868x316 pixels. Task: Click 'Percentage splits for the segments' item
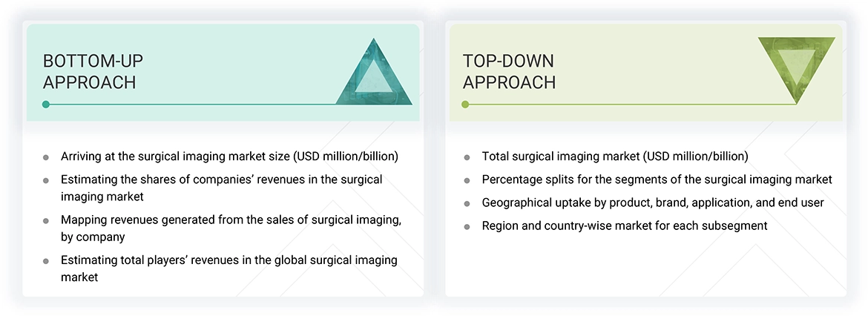(x=657, y=180)
